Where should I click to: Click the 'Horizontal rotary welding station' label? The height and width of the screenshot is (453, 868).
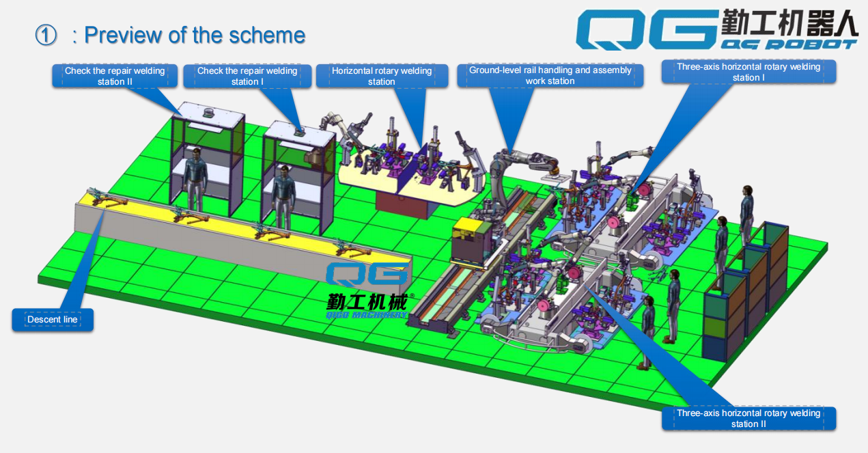[382, 76]
